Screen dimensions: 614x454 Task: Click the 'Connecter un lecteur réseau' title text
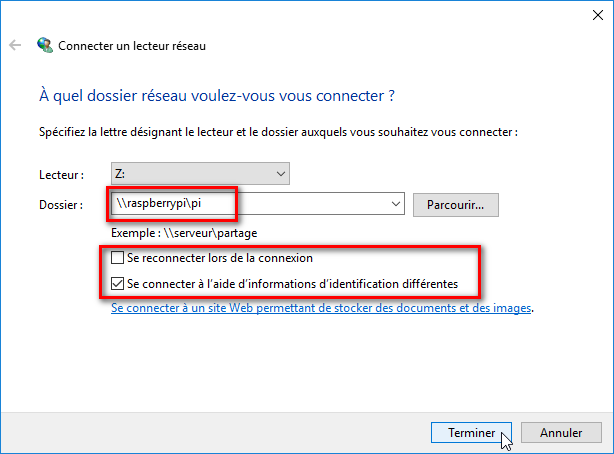coord(132,46)
